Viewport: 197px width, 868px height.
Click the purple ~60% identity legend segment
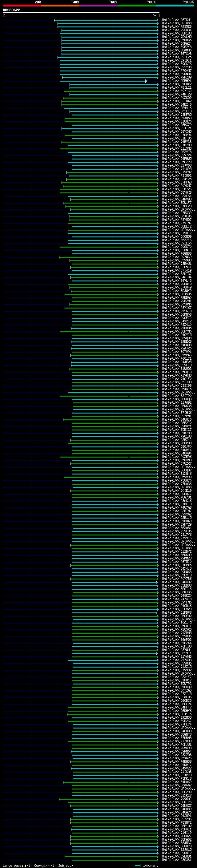(99, 6)
